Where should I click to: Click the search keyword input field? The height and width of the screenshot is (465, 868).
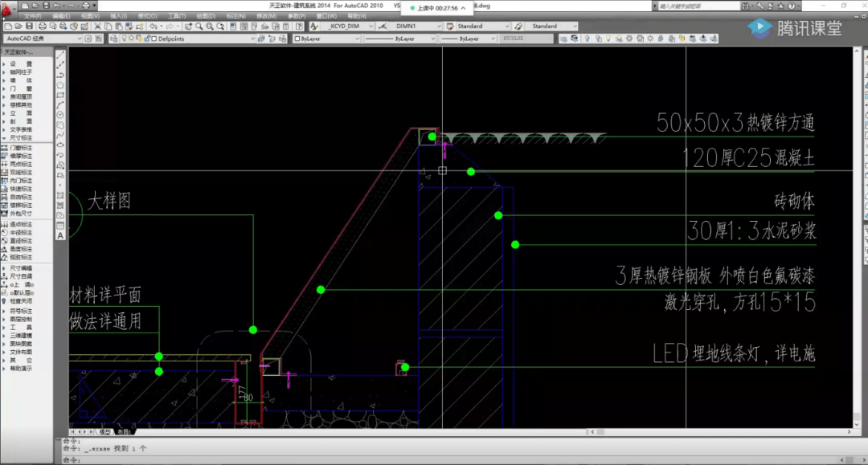pyautogui.click(x=698, y=6)
